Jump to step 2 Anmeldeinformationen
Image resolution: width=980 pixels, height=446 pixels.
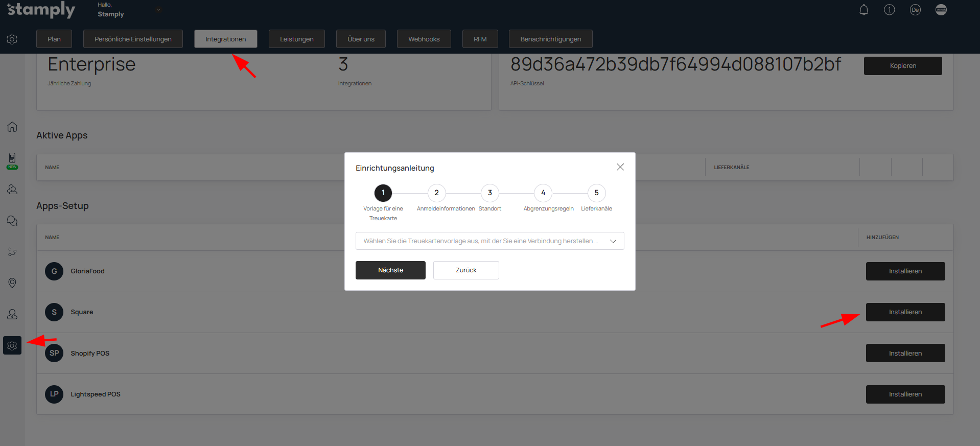436,193
